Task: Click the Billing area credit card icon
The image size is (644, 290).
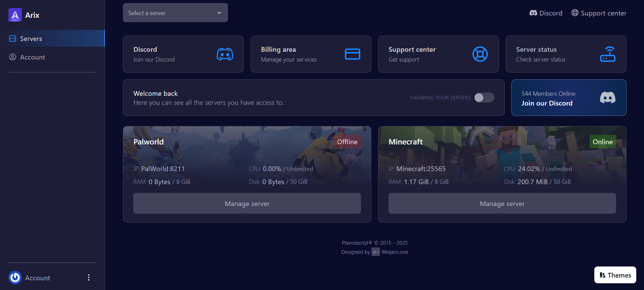Action: 352,54
